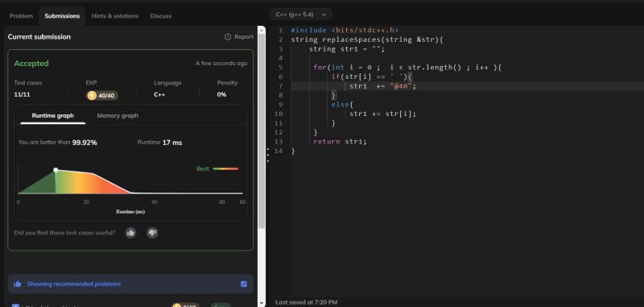Click the panel divider drag handle dots
644x307 pixels.
pos(268,156)
